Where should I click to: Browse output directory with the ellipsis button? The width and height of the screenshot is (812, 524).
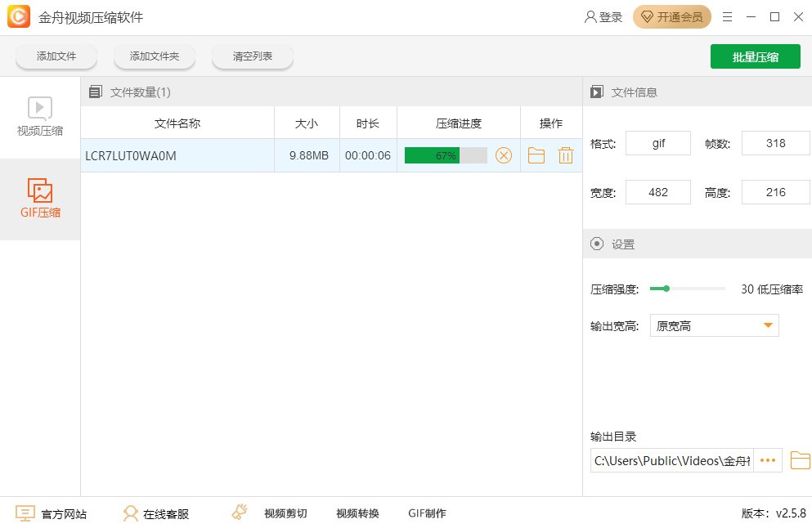pos(768,460)
